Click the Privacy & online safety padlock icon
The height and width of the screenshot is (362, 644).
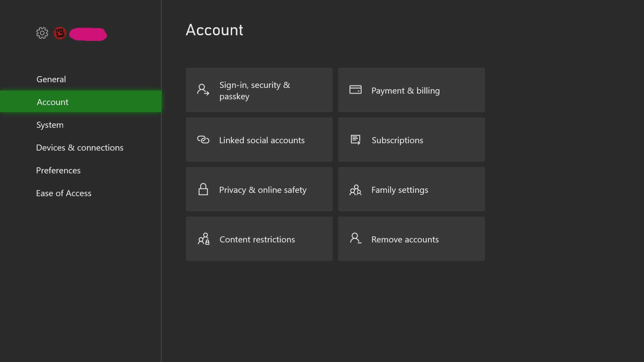click(x=203, y=189)
